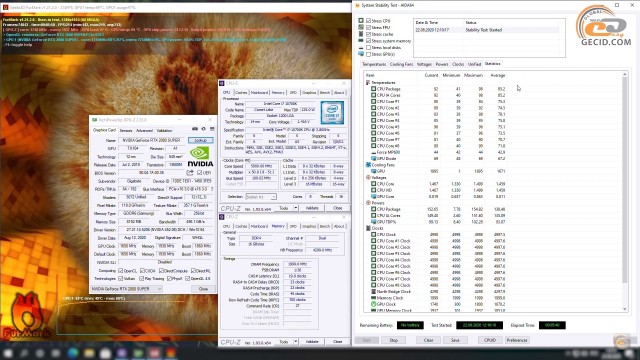Uncheck the Stress cache checkbox

point(369,34)
